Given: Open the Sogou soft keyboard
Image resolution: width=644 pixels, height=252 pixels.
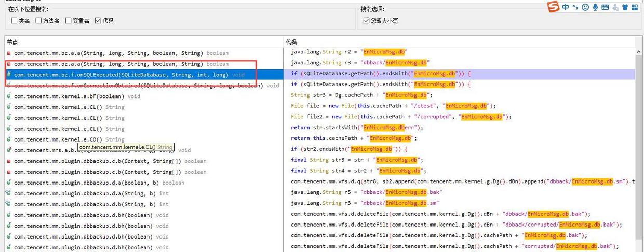Looking at the screenshot, I should [x=605, y=7].
